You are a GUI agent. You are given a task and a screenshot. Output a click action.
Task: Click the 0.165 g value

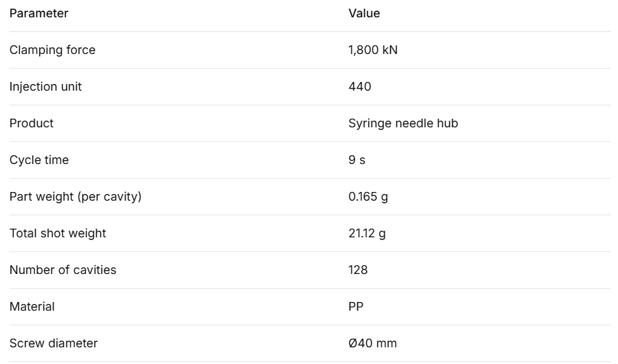368,197
